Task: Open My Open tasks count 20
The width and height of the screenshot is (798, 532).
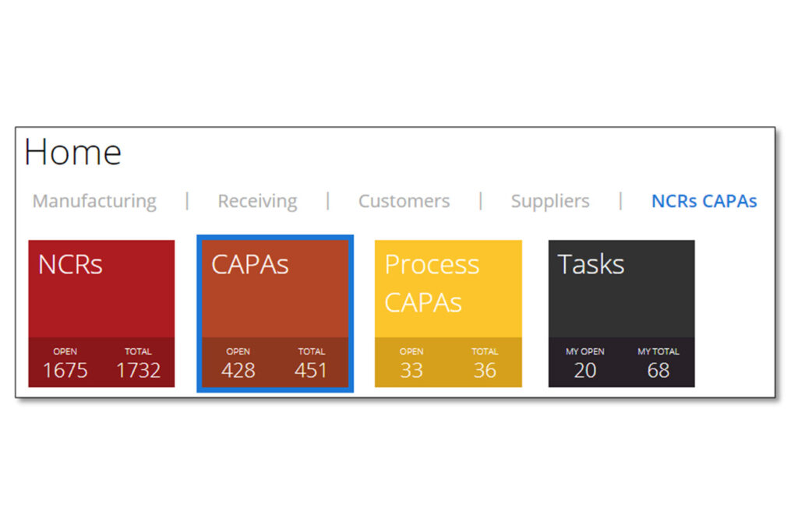Action: (x=585, y=370)
